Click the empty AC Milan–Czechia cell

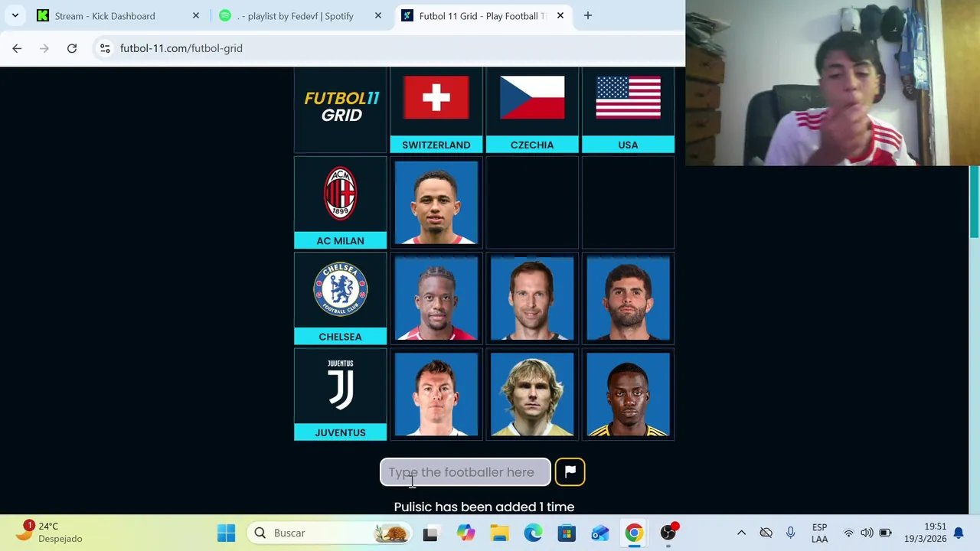tap(532, 203)
